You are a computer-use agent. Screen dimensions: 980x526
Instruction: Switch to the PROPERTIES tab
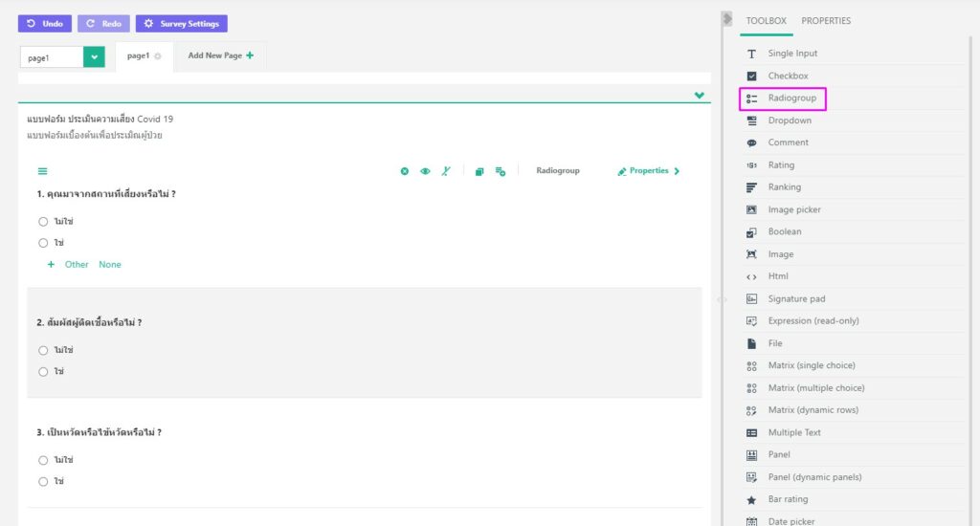point(825,21)
